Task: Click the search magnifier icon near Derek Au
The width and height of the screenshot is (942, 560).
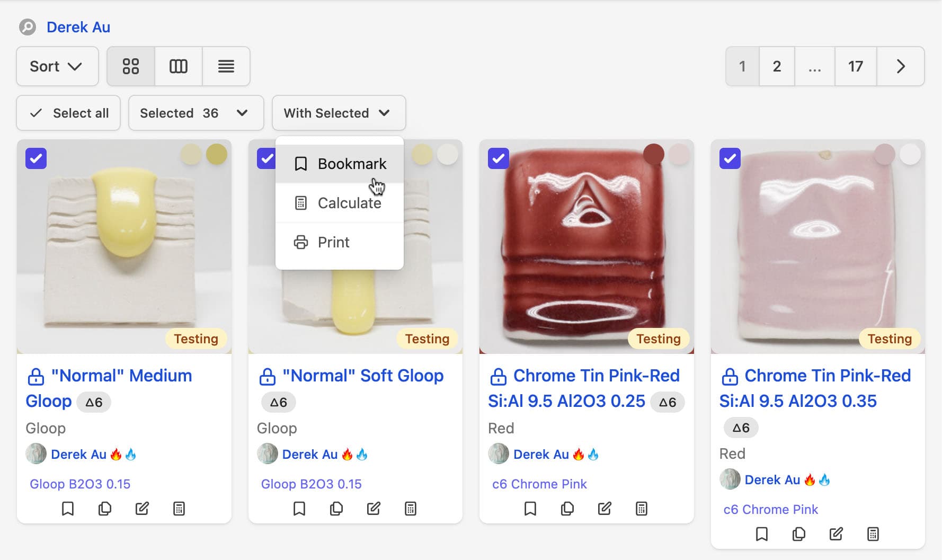Action: pyautogui.click(x=26, y=26)
